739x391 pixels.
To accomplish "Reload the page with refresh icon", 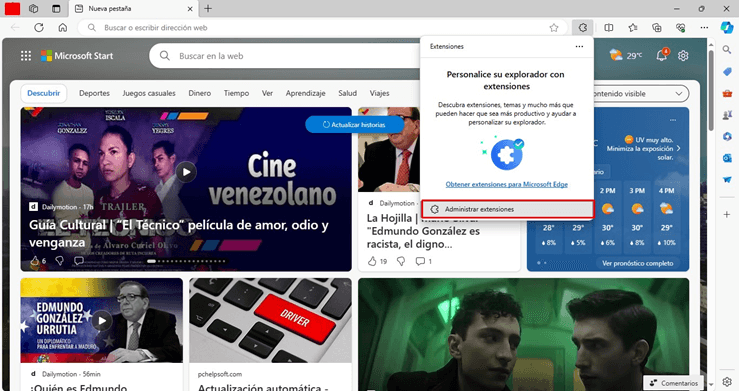I will pyautogui.click(x=39, y=28).
